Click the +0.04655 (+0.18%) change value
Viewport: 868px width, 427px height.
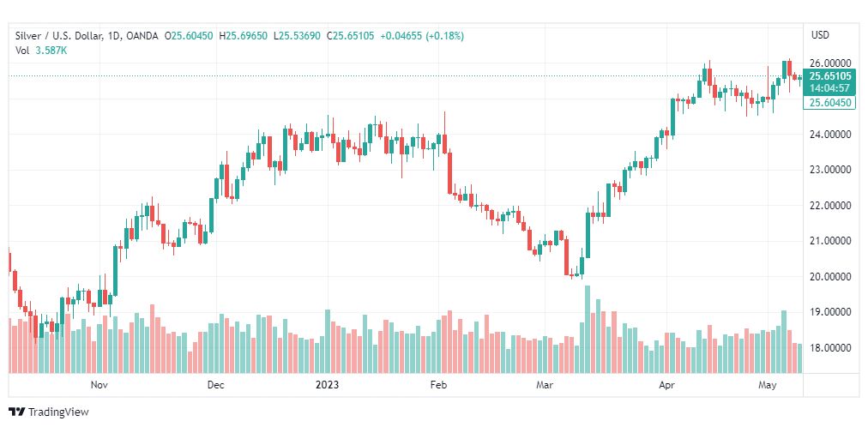[421, 36]
